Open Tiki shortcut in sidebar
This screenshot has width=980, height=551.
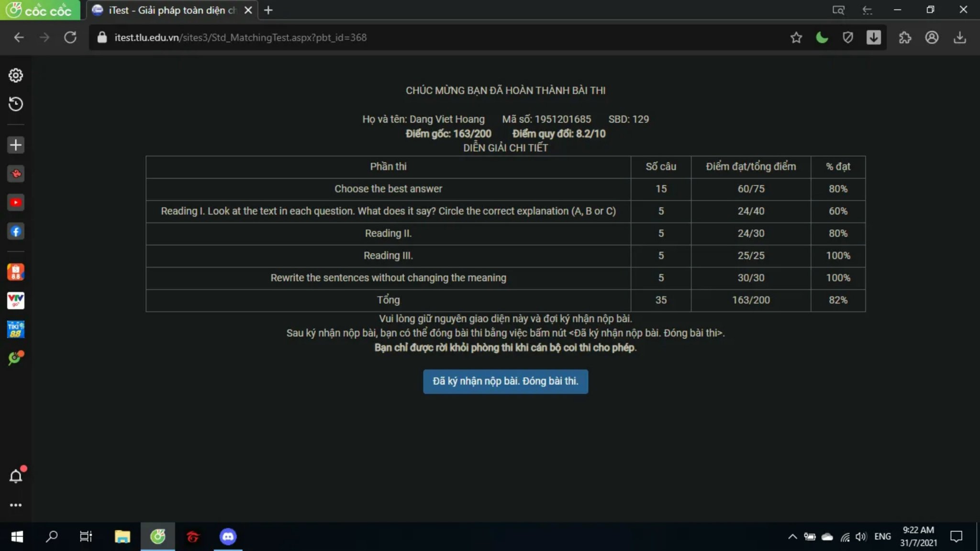pos(16,329)
